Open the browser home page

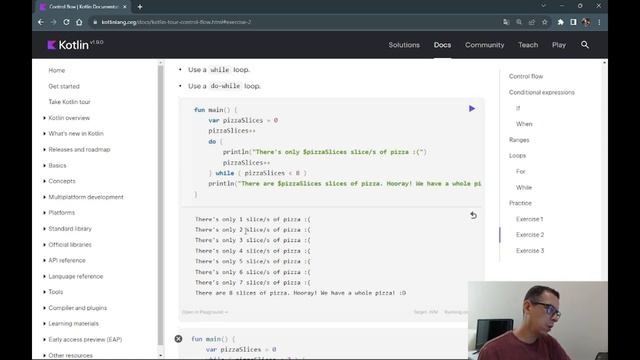point(79,22)
